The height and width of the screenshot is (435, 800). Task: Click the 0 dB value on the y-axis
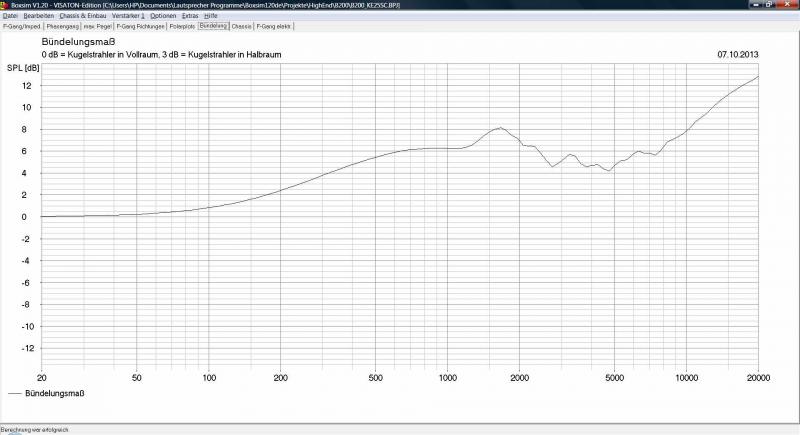24,217
